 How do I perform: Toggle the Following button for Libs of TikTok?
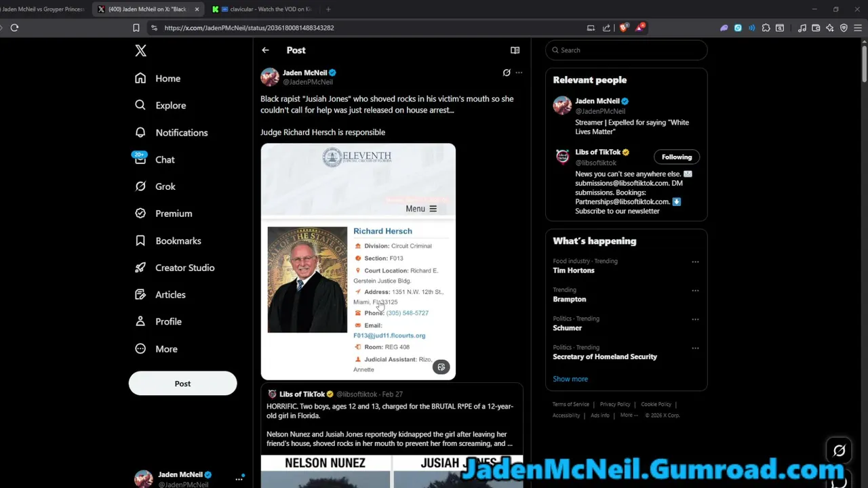click(x=677, y=157)
